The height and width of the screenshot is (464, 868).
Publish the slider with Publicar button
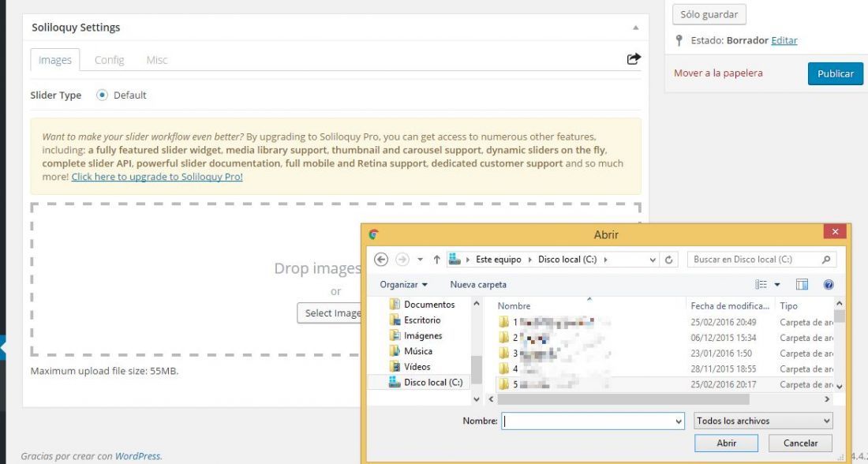(x=836, y=73)
